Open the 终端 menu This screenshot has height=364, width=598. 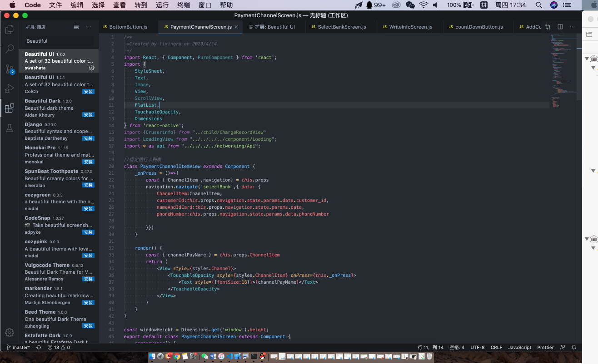(184, 5)
